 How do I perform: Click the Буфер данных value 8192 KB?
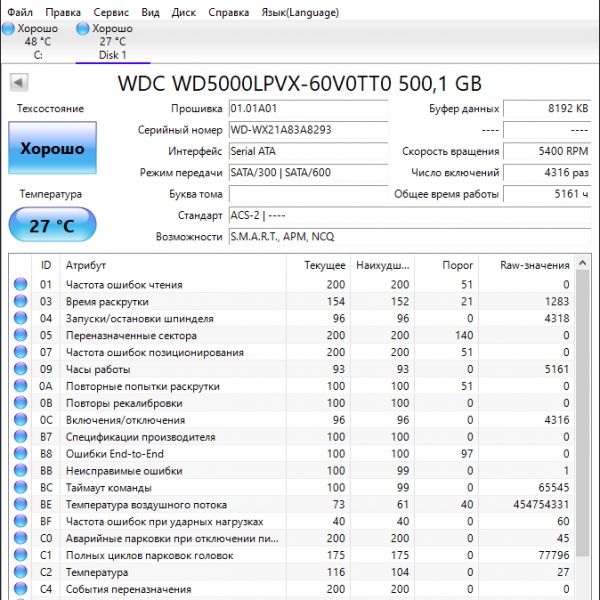[x=547, y=109]
